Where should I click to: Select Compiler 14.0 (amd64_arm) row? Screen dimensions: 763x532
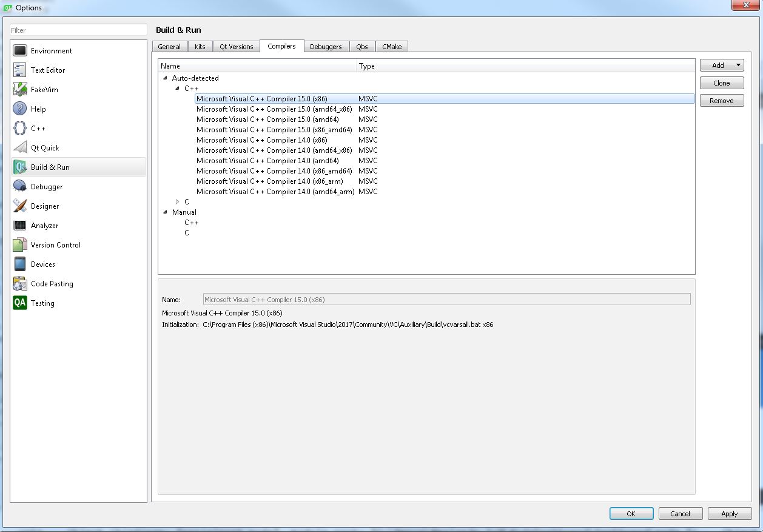445,192
